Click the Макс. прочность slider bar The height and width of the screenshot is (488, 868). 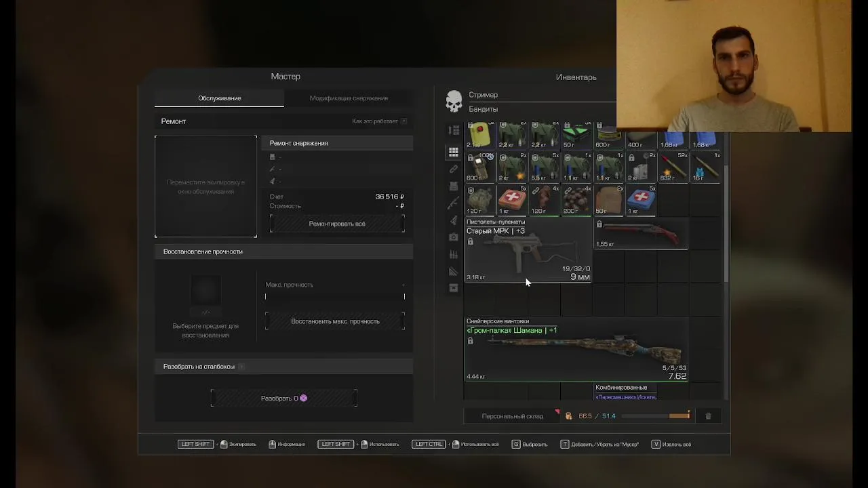pyautogui.click(x=335, y=296)
